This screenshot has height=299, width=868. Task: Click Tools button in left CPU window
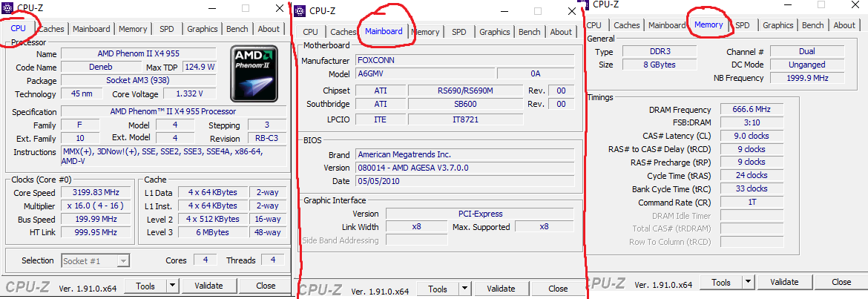click(x=145, y=286)
